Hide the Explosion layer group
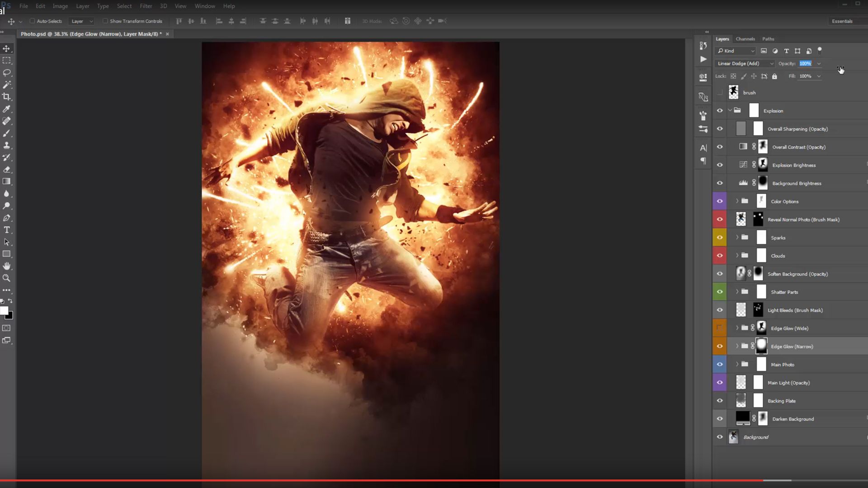The height and width of the screenshot is (488, 868). coord(720,110)
